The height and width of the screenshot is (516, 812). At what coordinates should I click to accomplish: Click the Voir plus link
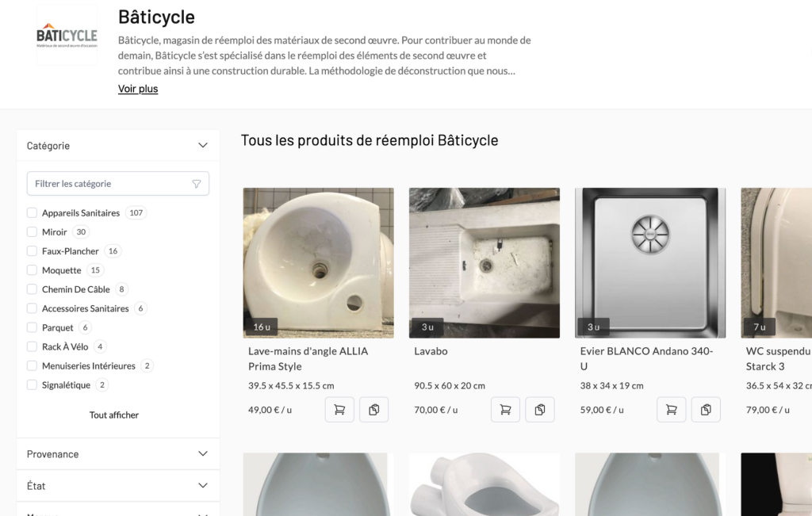(x=137, y=88)
